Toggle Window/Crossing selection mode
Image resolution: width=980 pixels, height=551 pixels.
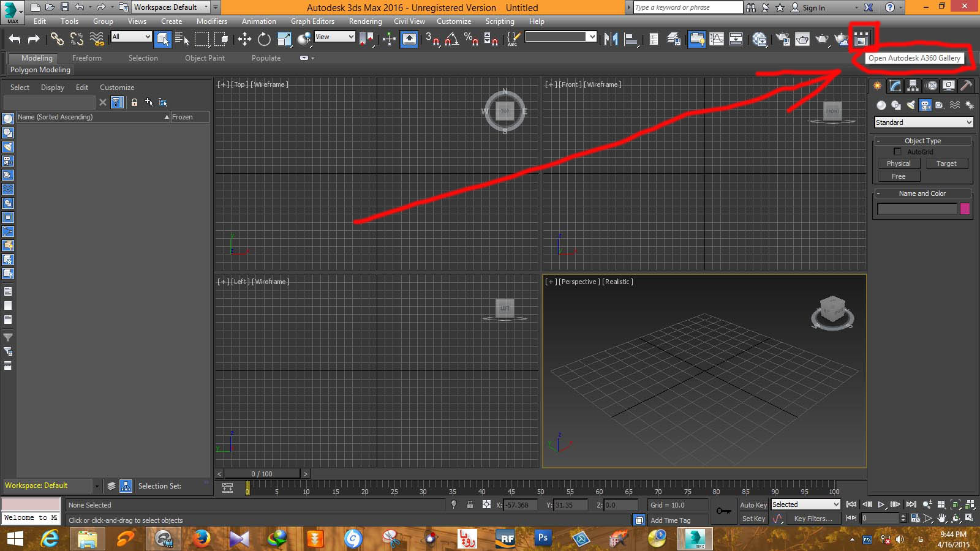[221, 39]
